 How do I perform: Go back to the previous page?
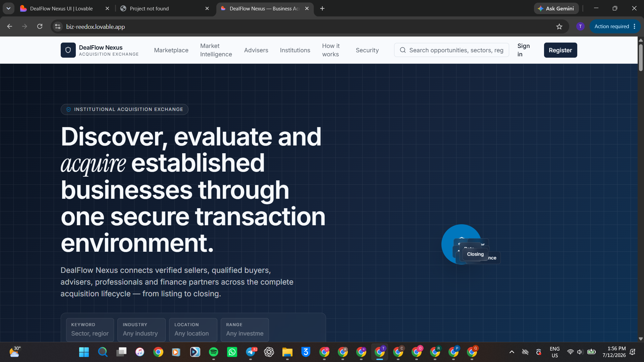tap(9, 26)
